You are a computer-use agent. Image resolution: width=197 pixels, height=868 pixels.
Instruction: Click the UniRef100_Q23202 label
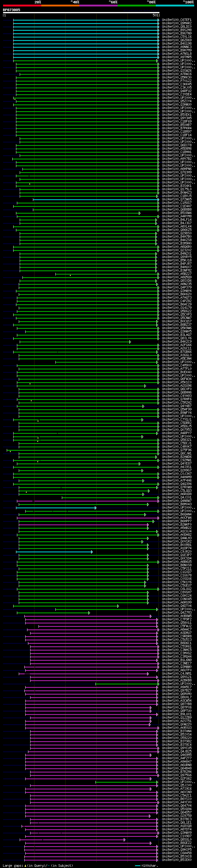(177, 250)
